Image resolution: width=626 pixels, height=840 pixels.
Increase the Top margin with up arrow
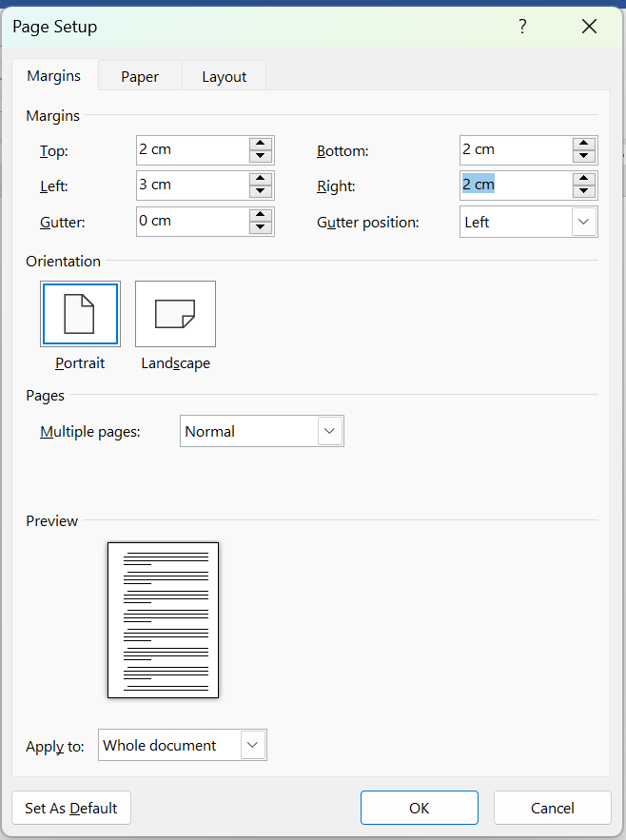261,144
